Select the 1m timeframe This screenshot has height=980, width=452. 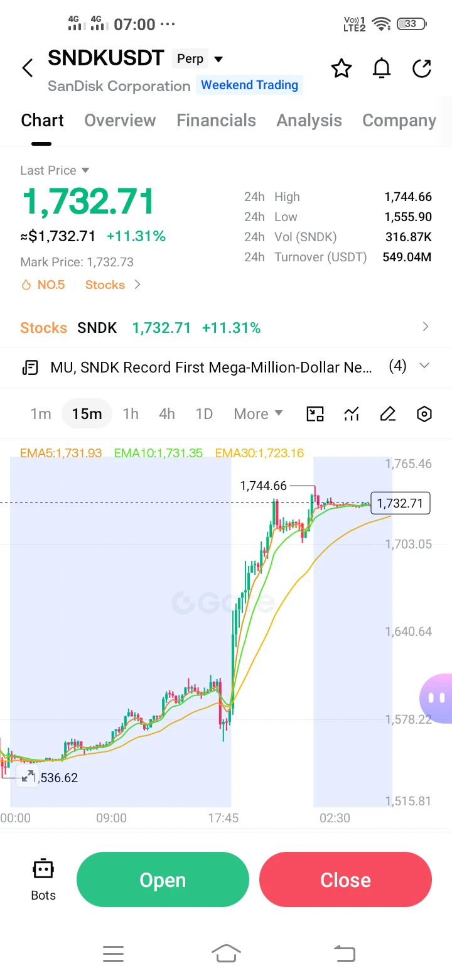pos(41,414)
